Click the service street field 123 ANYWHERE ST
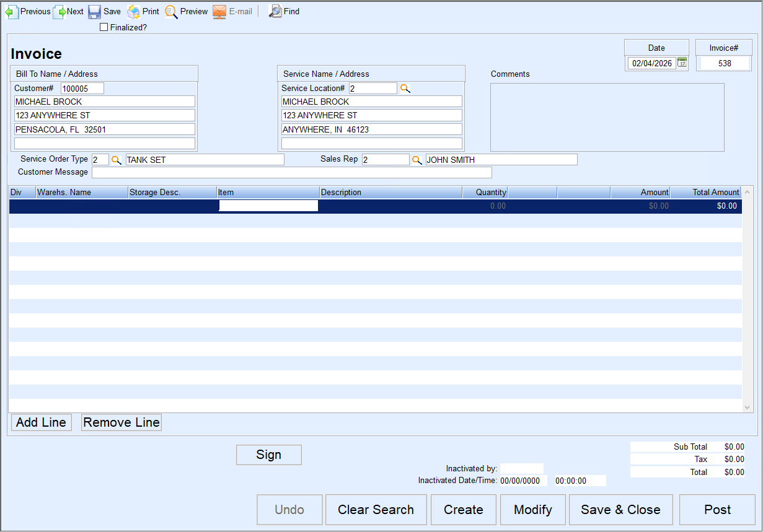Screen dimensions: 763x532 [372, 115]
